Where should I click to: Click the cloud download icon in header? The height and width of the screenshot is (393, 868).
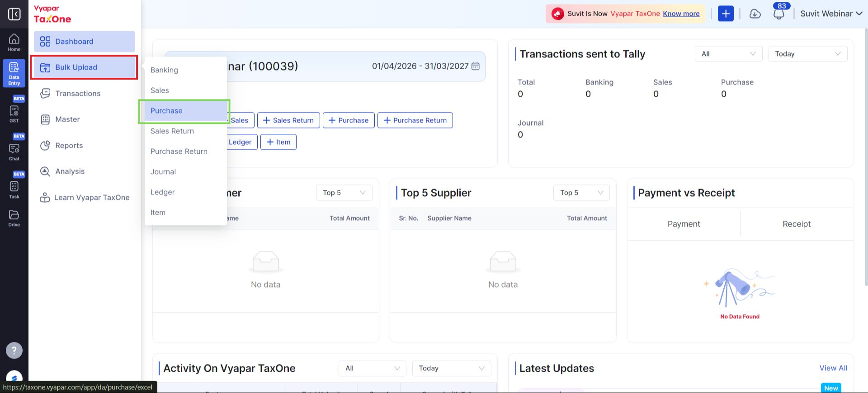(x=755, y=14)
